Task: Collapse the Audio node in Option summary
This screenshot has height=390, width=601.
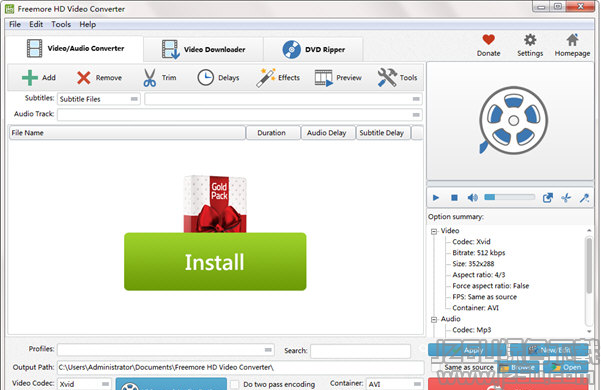Action: [434, 320]
